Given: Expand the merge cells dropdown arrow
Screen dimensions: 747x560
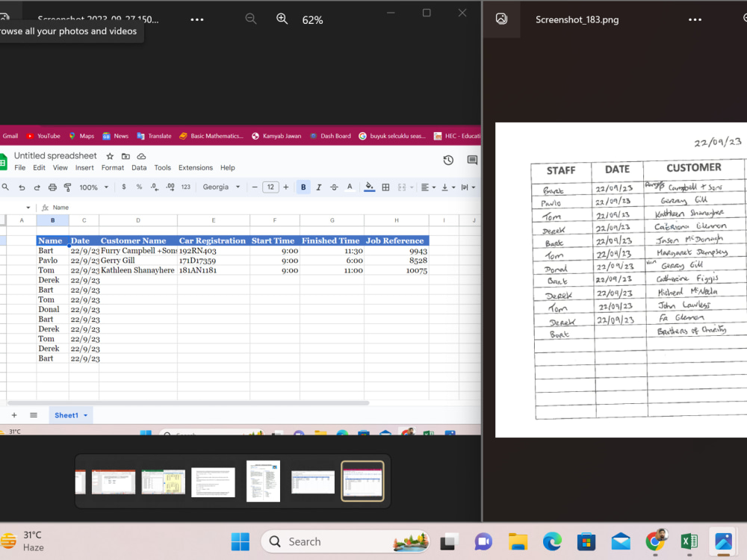Looking at the screenshot, I should pyautogui.click(x=412, y=187).
